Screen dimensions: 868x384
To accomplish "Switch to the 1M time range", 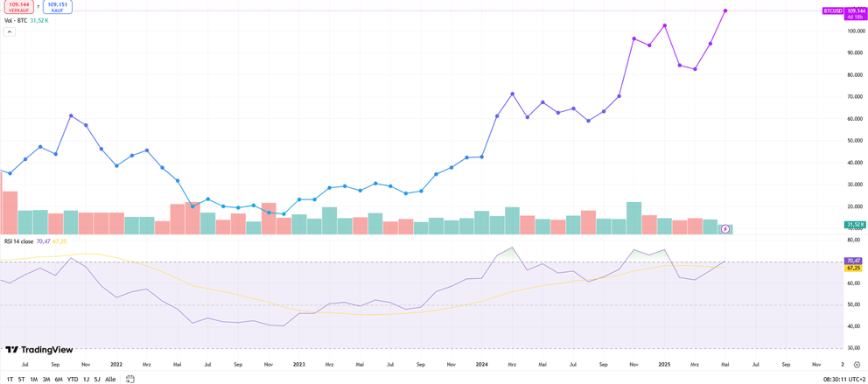I will point(34,379).
